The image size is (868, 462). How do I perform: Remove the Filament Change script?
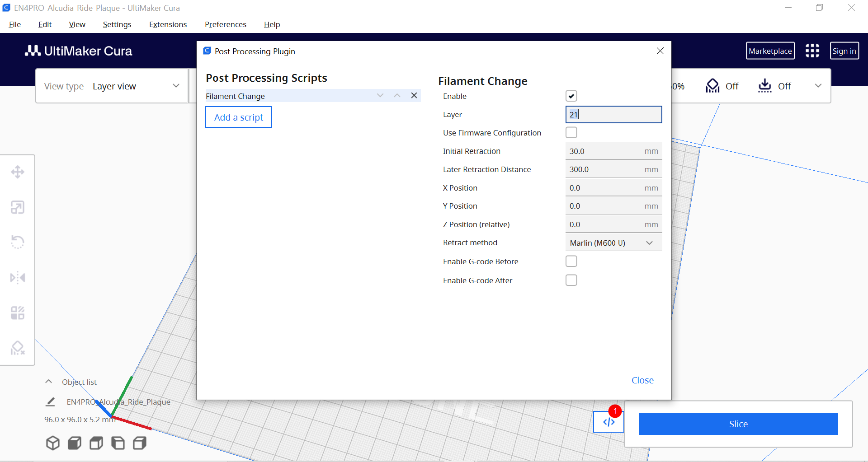pos(414,95)
